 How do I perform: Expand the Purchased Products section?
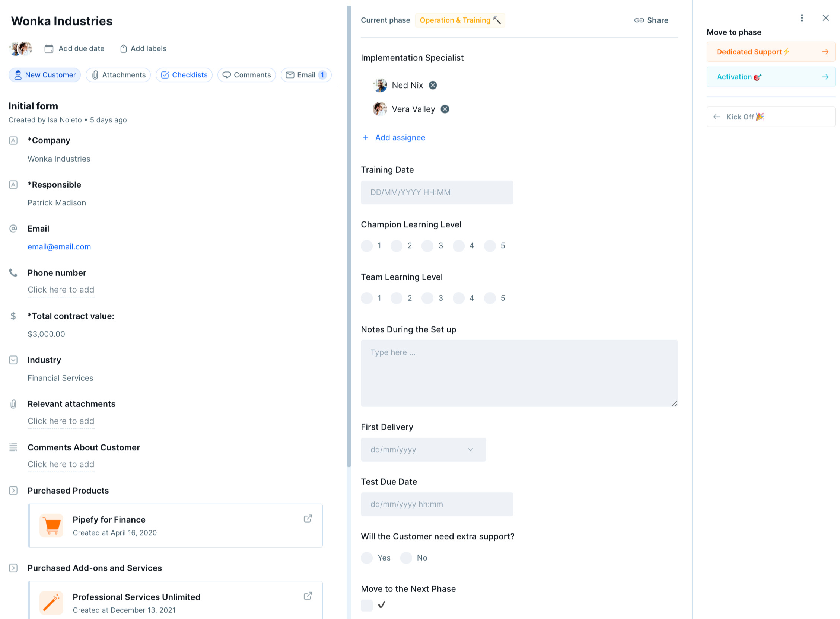[x=13, y=491]
